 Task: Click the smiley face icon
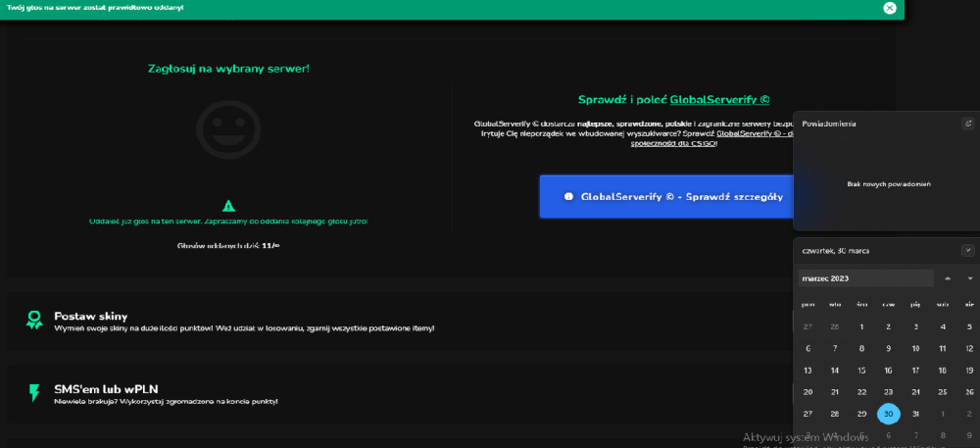(228, 129)
